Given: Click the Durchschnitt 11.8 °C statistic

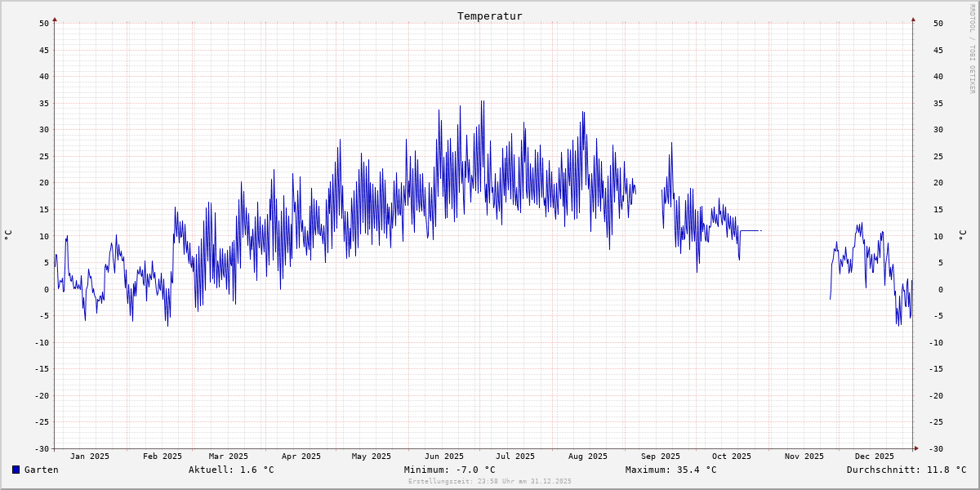Looking at the screenshot, I should pyautogui.click(x=906, y=470).
